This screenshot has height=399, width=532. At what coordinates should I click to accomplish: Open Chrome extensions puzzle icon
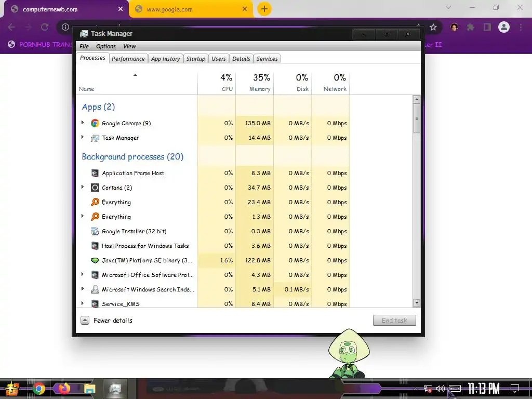(471, 27)
